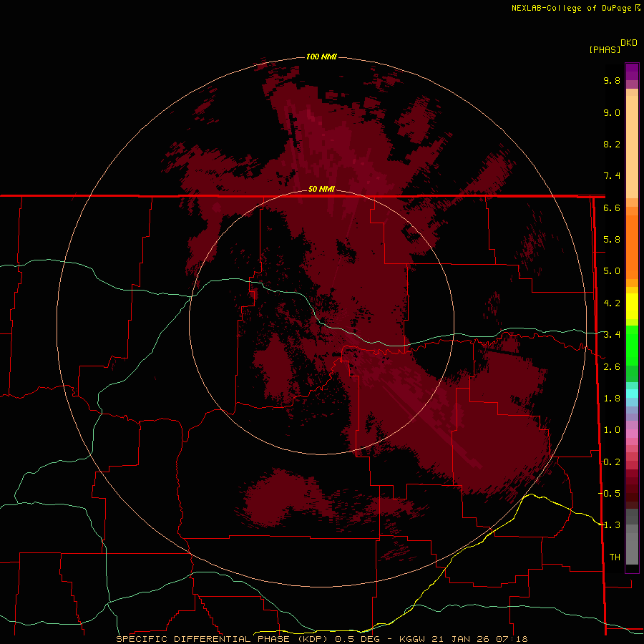644x644 pixels.
Task: Select the -0.5 scale value
Action: tap(610, 494)
